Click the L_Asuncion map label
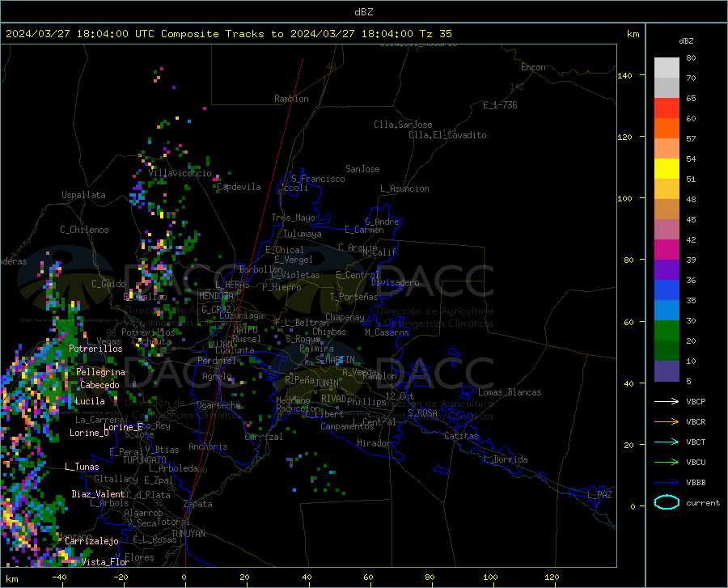The image size is (728, 588). point(404,188)
